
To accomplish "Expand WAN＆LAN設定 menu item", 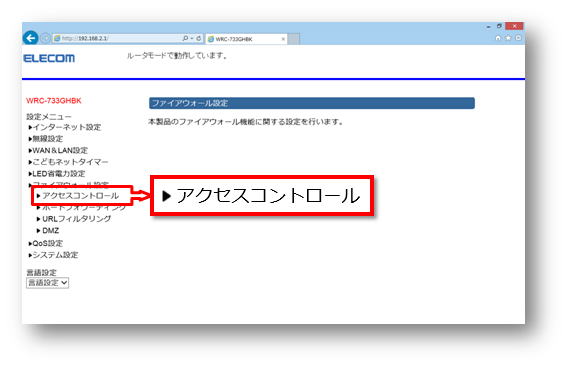I will coord(58,150).
